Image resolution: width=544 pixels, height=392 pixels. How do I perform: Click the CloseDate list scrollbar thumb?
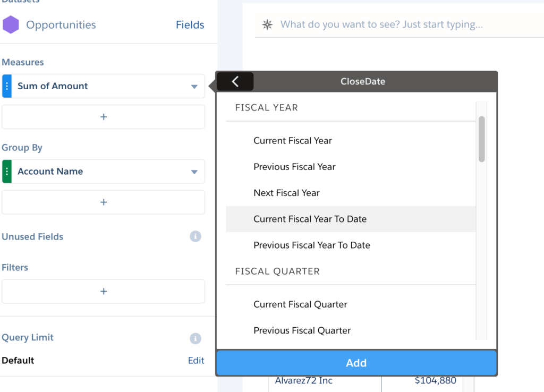[x=481, y=139]
